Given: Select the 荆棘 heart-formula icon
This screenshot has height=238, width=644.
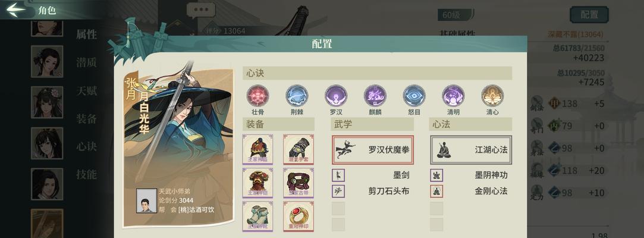Looking at the screenshot, I should [x=297, y=96].
